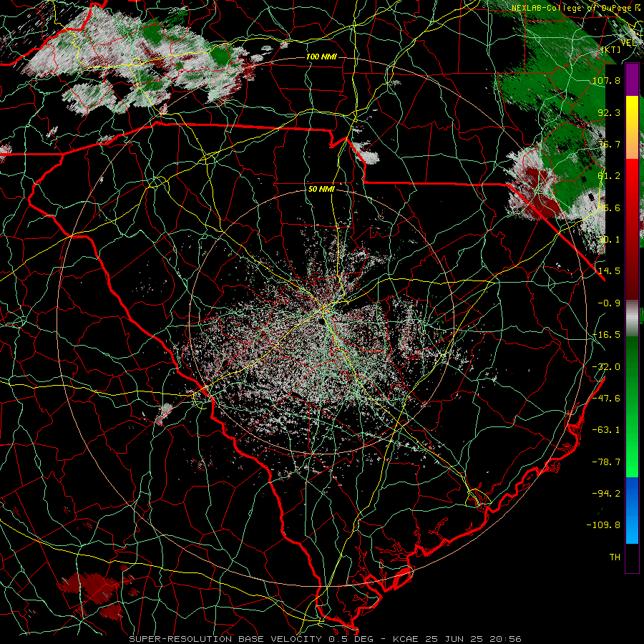Click the 107.8 legend value

[606, 80]
